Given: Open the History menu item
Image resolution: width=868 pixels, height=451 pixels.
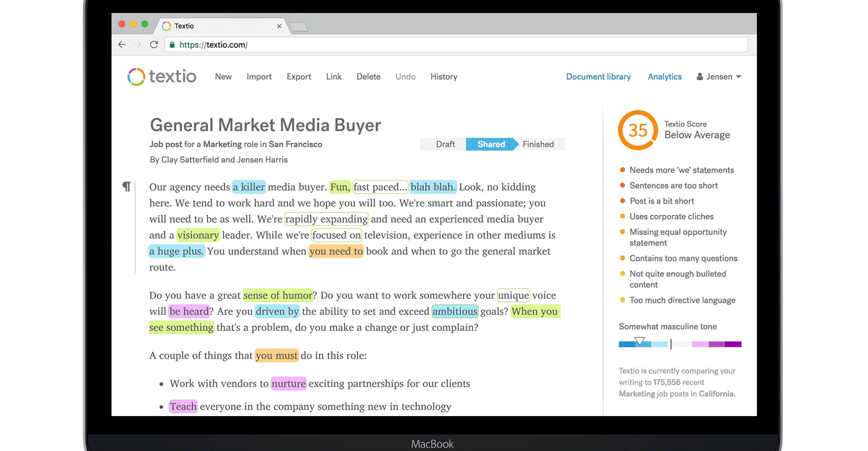Looking at the screenshot, I should (444, 77).
